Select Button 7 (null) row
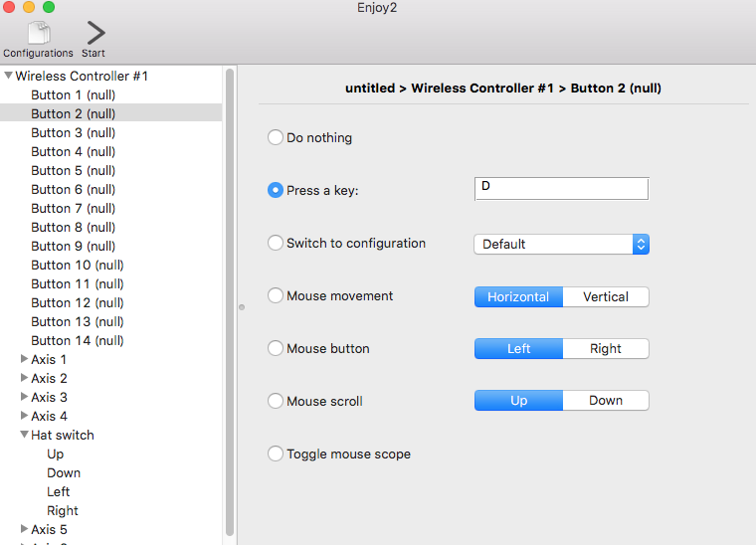The image size is (756, 545). pyautogui.click(x=110, y=208)
